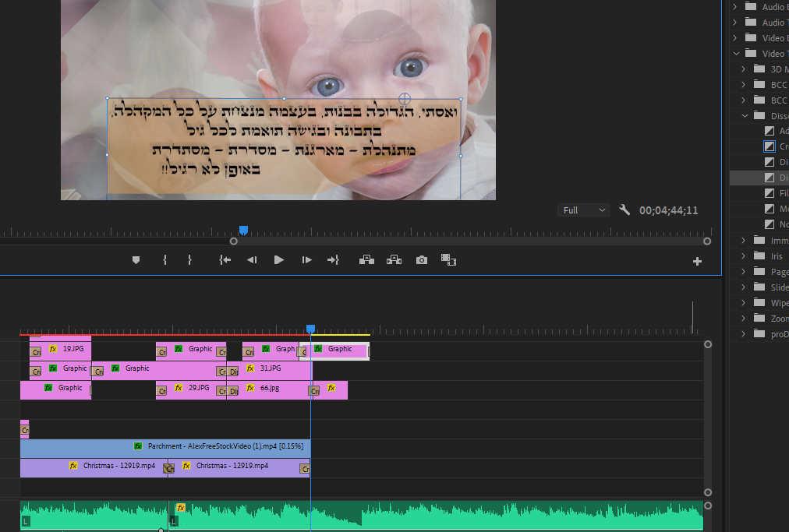The image size is (789, 532).
Task: Click the fx badge on the Parchment clip
Action: click(x=138, y=446)
